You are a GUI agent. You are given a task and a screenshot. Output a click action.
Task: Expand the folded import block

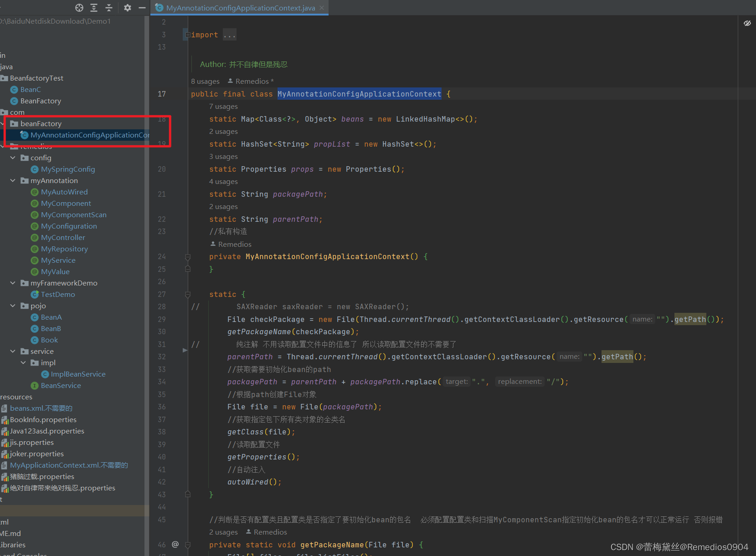pyautogui.click(x=187, y=35)
